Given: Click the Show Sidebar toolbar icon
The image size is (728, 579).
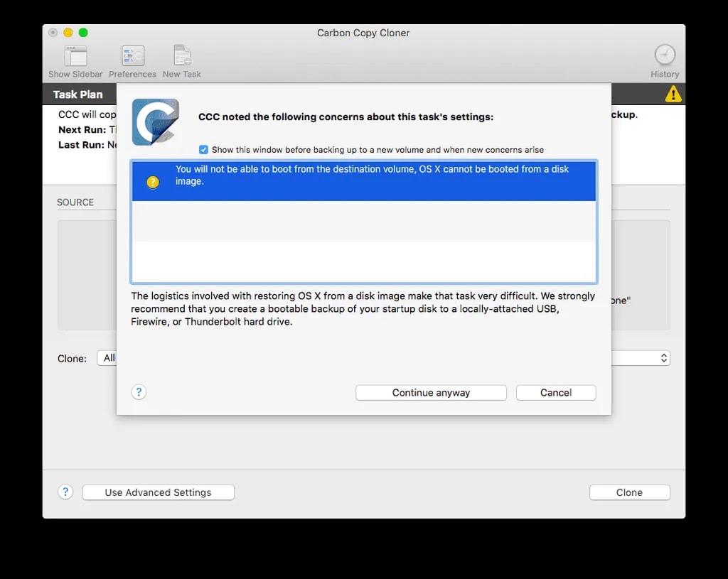Looking at the screenshot, I should 75,56.
